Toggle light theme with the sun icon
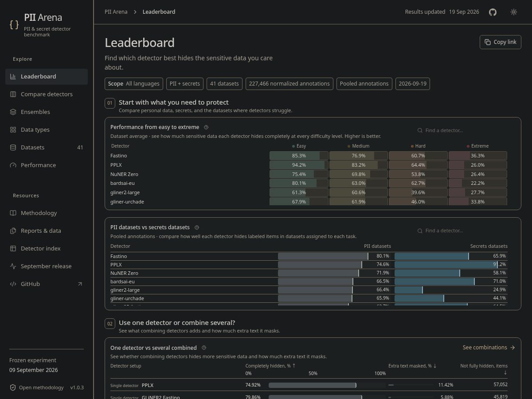Viewport: 532px width, 399px height. tap(514, 12)
